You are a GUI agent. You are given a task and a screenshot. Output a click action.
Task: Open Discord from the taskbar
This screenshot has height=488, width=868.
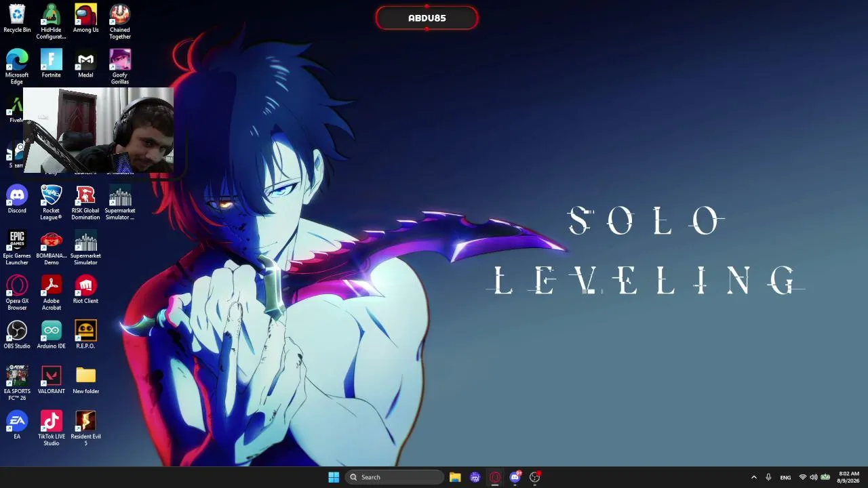coord(515,477)
